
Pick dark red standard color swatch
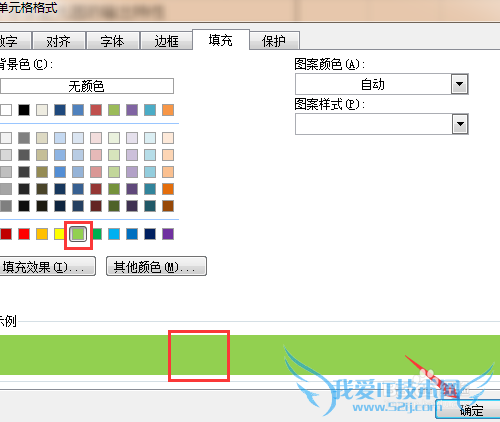tap(6, 234)
